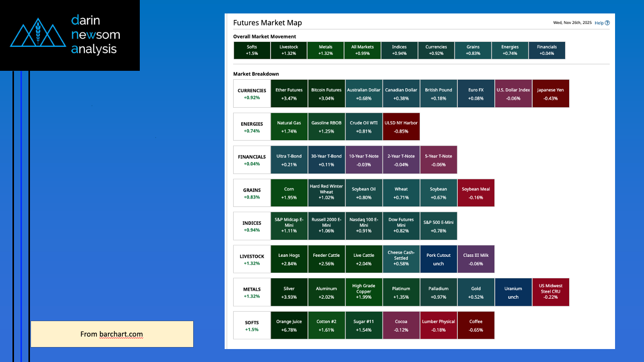The width and height of the screenshot is (644, 362).
Task: Select the Soybean Meal tile
Action: point(476,193)
